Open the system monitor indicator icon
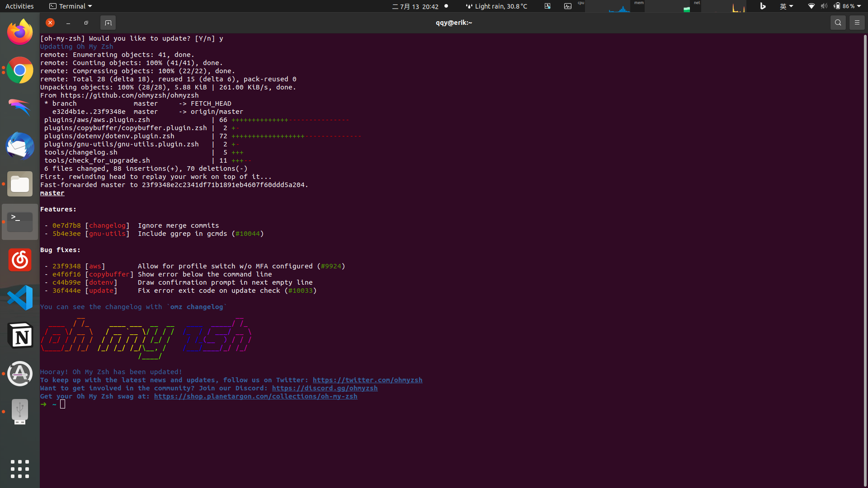The height and width of the screenshot is (488, 868). (x=568, y=6)
